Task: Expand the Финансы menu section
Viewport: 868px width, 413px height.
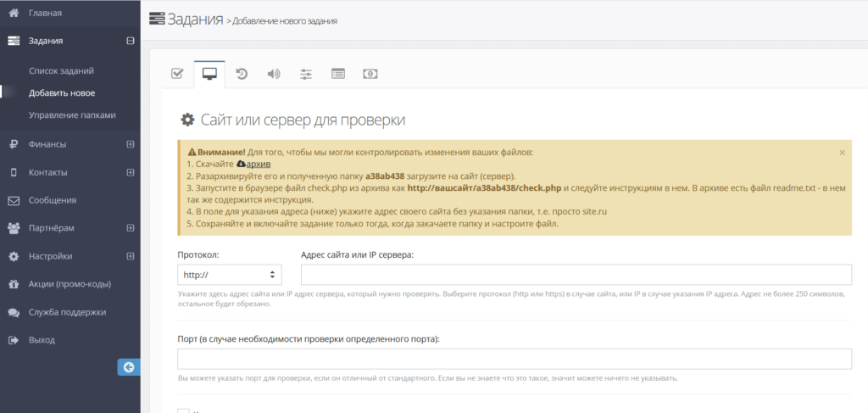Action: (130, 144)
